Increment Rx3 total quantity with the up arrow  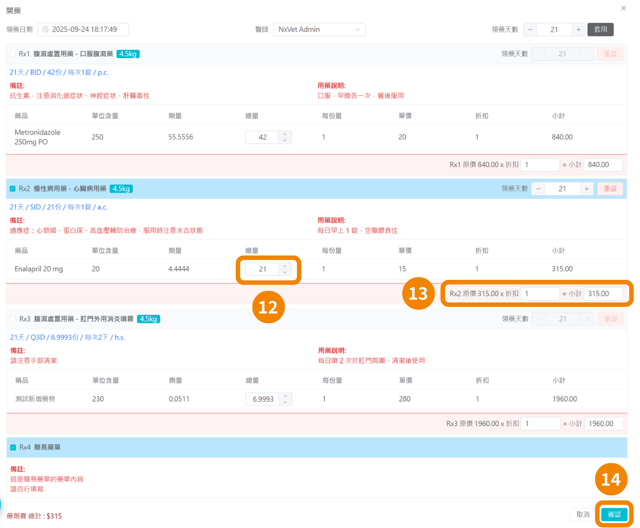(x=285, y=396)
